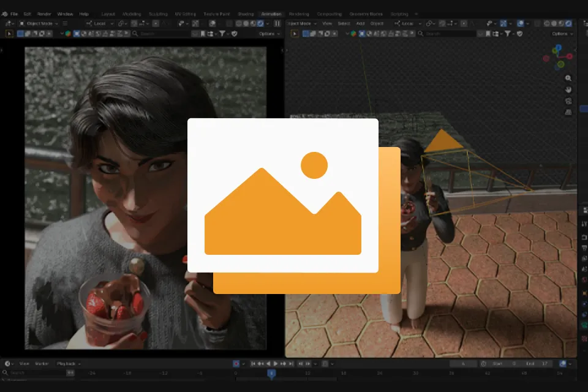Click the current frame marker on timeline

coord(271,373)
